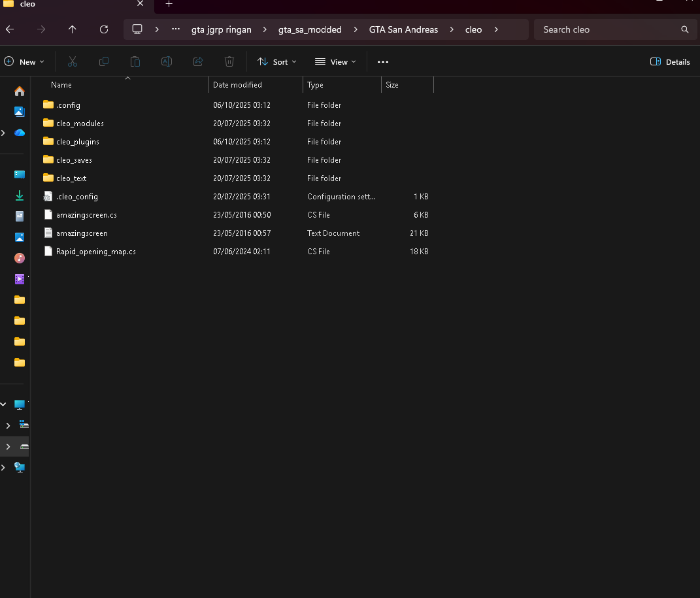This screenshot has width=700, height=598.
Task: Select the cleo_text folder
Action: click(x=237, y=178)
